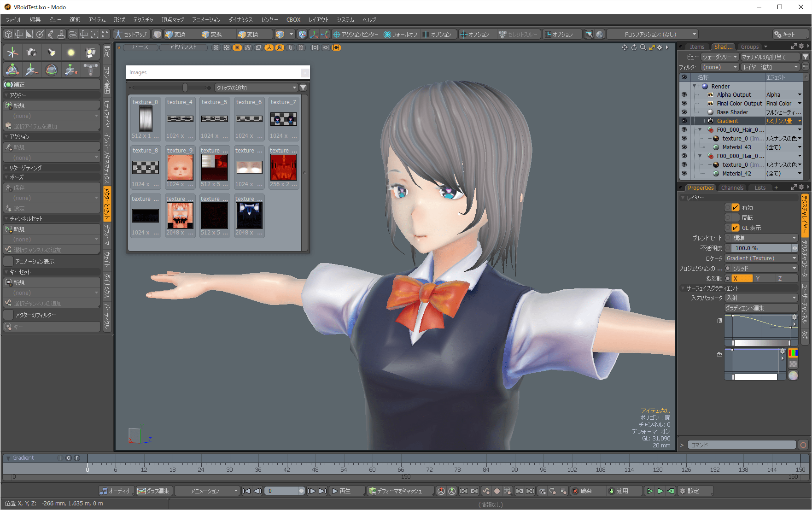Switch to the Channels tab
Viewport: 812px width, 510px height.
[732, 188]
